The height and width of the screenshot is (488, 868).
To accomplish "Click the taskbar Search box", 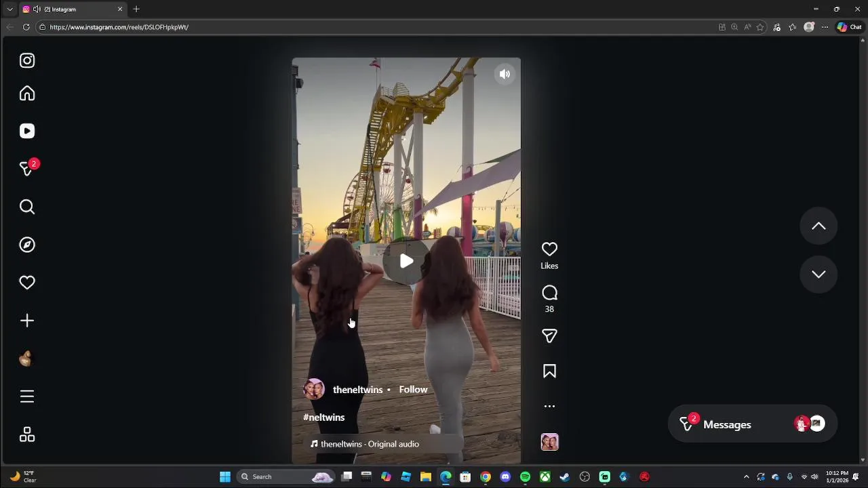I will pos(286,477).
